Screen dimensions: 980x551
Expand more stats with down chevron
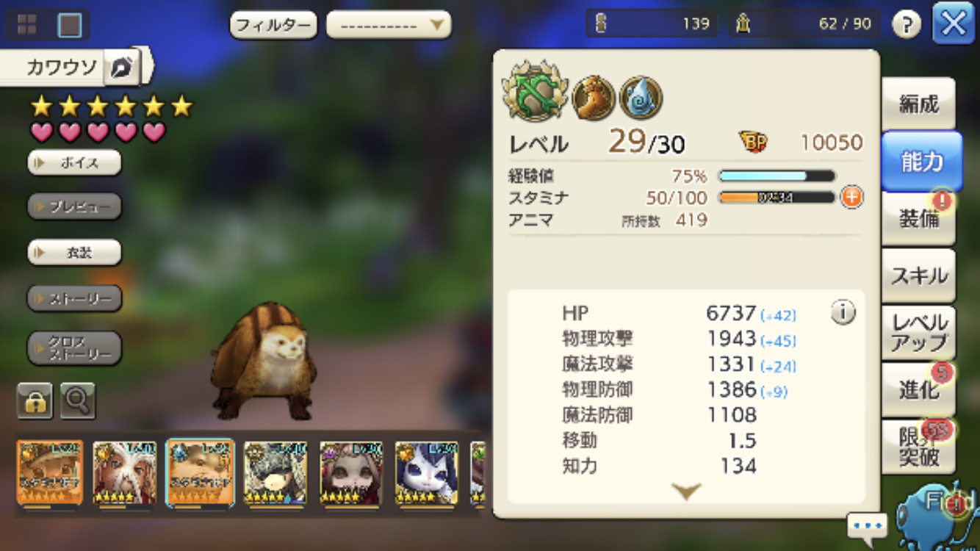(686, 491)
